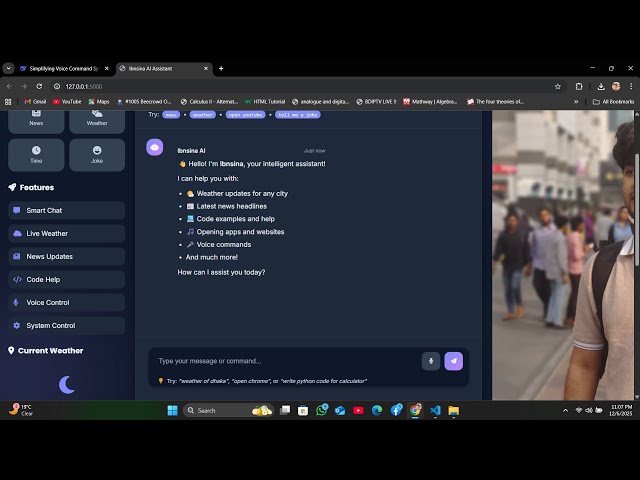The height and width of the screenshot is (480, 640).
Task: Click the 'tell me a joke' suggestion chip
Action: pyautogui.click(x=298, y=115)
